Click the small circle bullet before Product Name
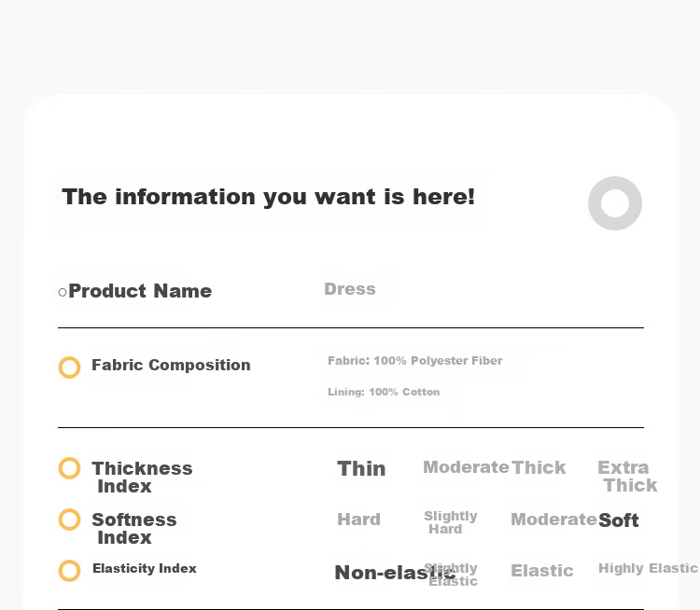Image resolution: width=700 pixels, height=610 pixels. click(63, 292)
